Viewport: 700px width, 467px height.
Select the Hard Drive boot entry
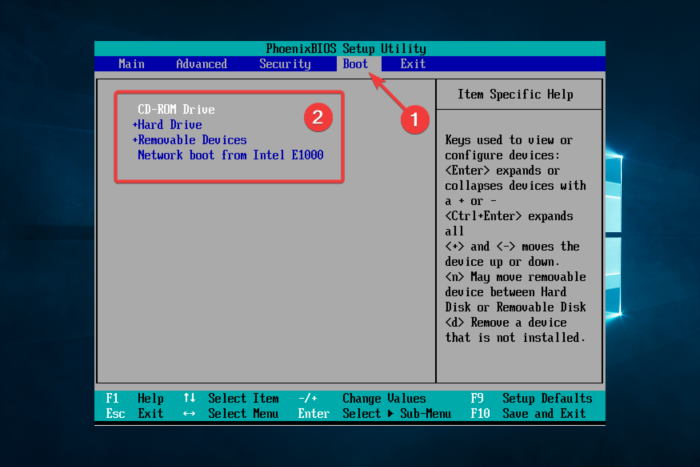pyautogui.click(x=170, y=125)
